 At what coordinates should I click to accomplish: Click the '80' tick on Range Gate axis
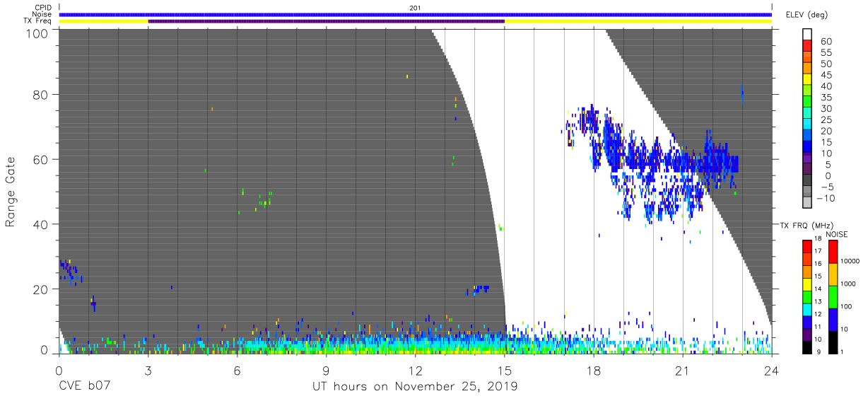[41, 95]
